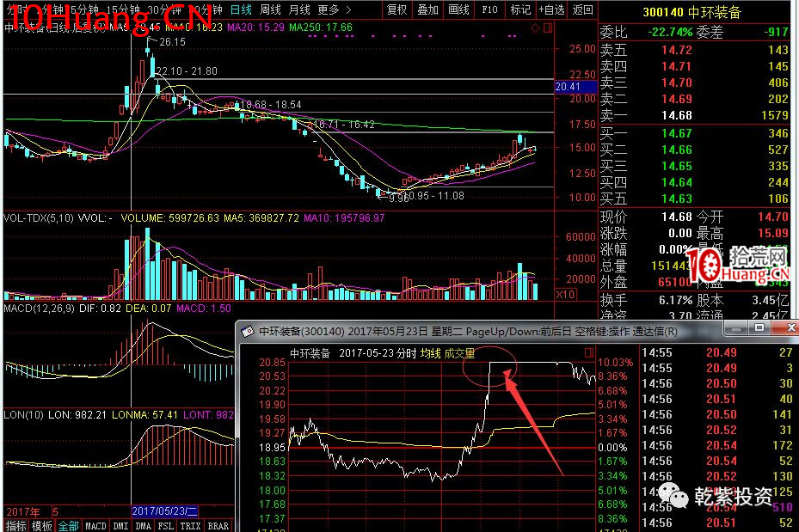Expand the 更多 periods menu
The image size is (799, 532).
[x=334, y=9]
